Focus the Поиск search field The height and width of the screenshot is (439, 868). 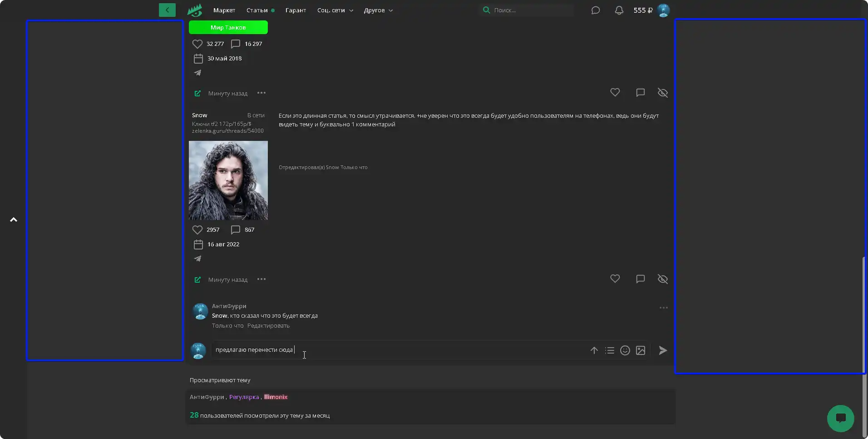pos(527,10)
